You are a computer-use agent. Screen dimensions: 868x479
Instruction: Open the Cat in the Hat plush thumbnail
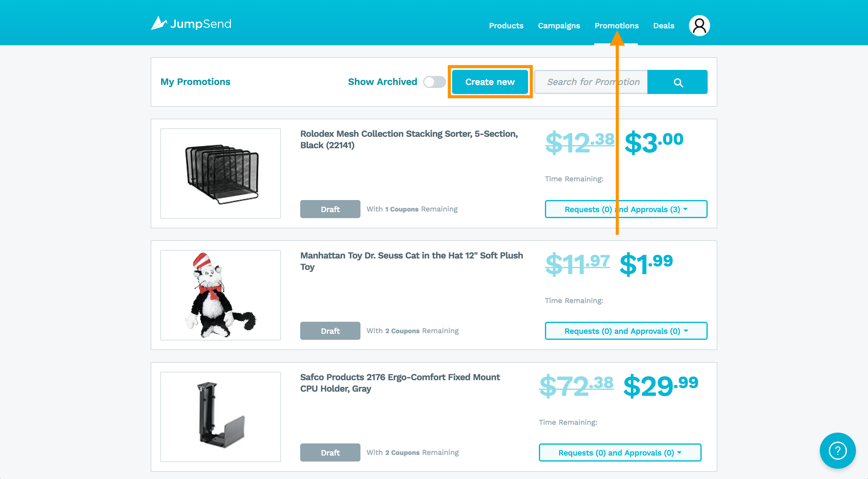tap(221, 295)
